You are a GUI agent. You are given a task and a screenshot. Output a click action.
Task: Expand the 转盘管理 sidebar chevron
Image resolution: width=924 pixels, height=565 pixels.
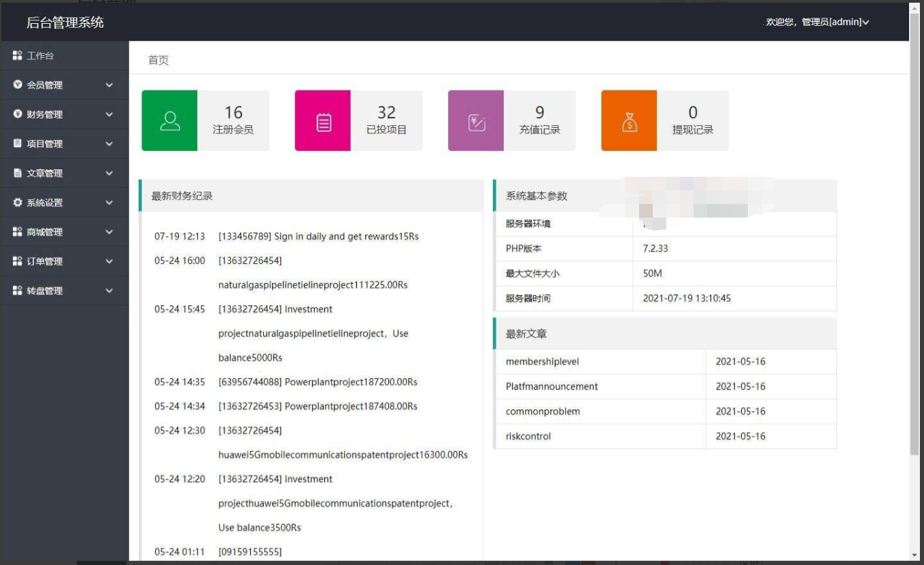pyautogui.click(x=109, y=290)
